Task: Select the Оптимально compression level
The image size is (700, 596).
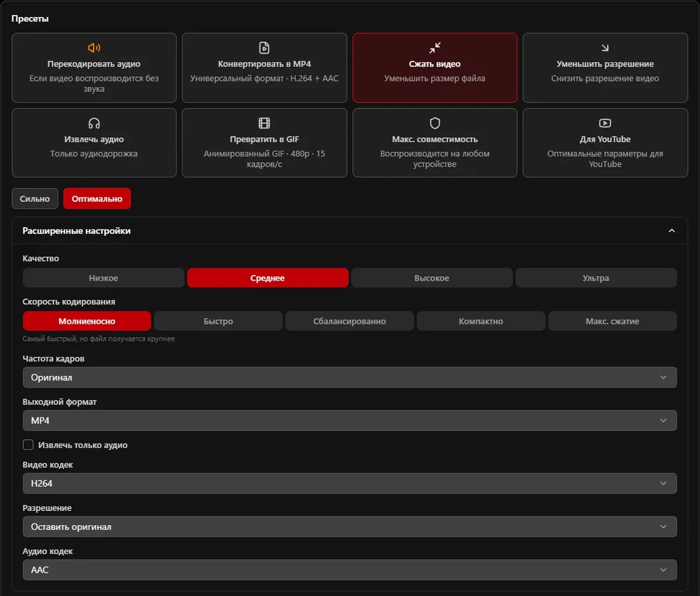Action: (x=97, y=198)
